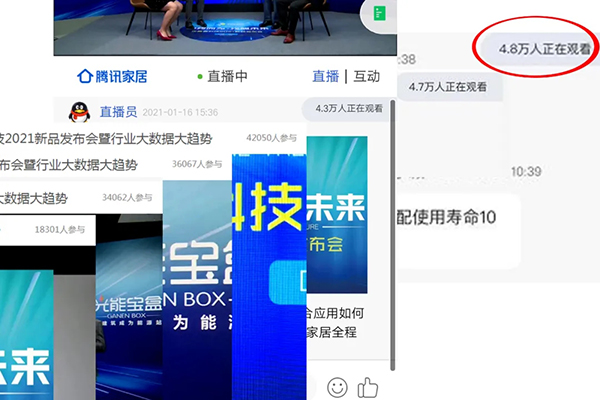Click the QQ penguin avatar icon
Viewport: 600px width, 400px height.
point(79,112)
